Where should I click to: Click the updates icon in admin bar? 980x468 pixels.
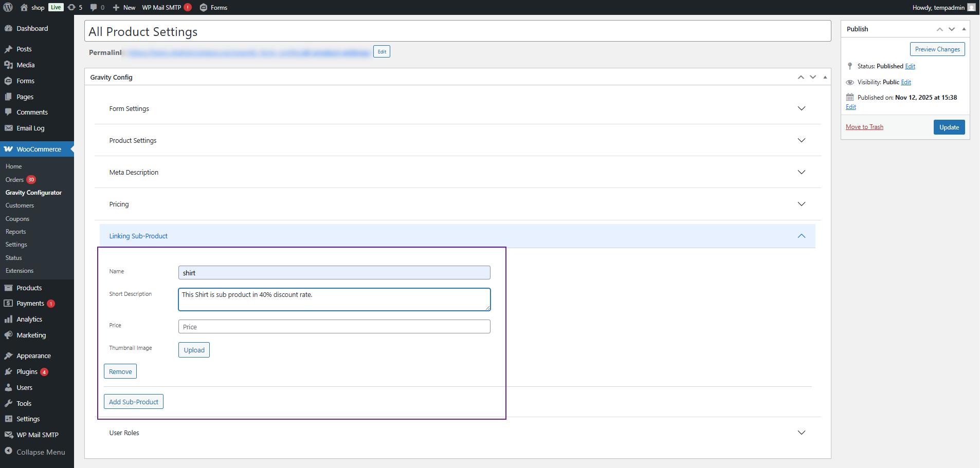point(72,7)
